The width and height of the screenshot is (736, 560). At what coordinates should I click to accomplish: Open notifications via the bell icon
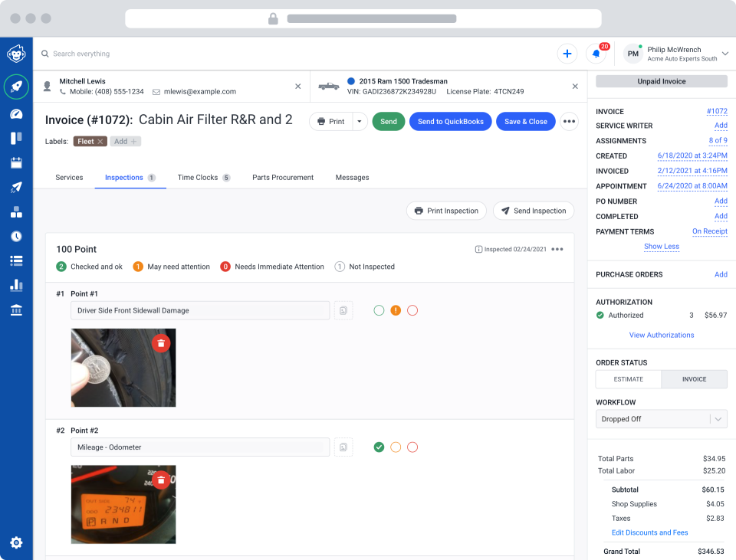[596, 54]
